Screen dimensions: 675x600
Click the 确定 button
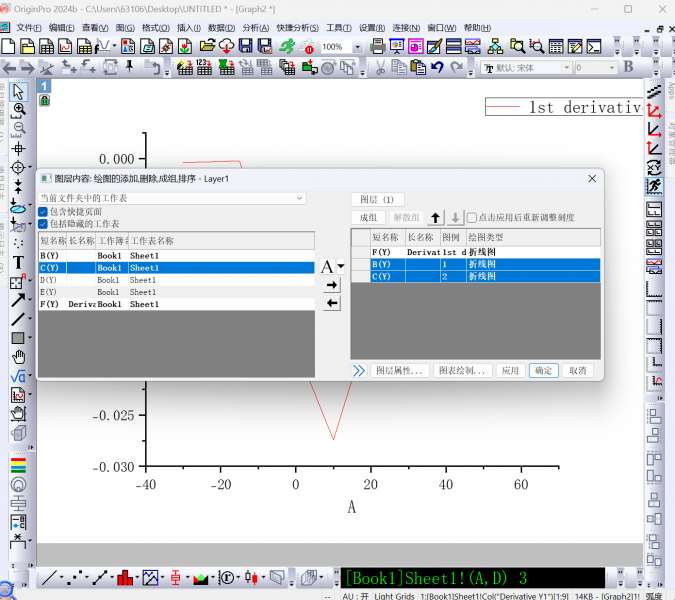[543, 371]
